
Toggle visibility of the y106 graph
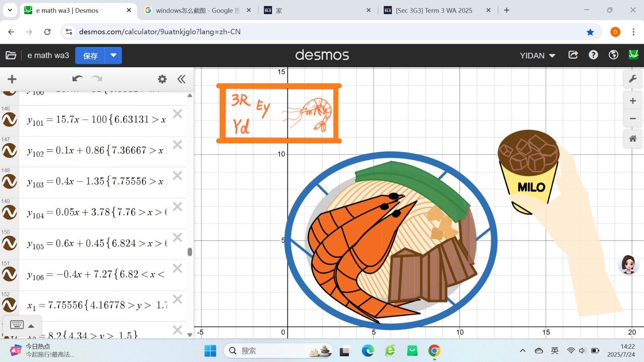point(10,275)
